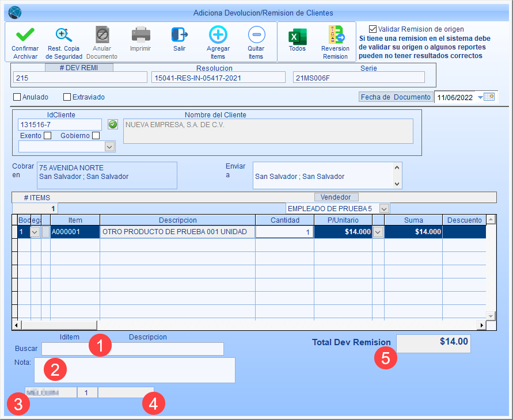Click the Cantidad cell with value 1

click(284, 232)
